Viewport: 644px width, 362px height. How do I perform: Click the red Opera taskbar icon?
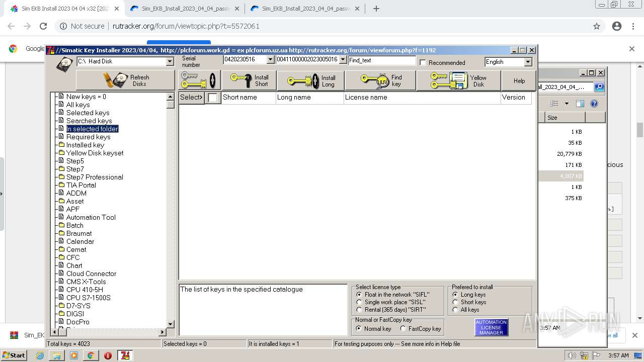coord(108,355)
